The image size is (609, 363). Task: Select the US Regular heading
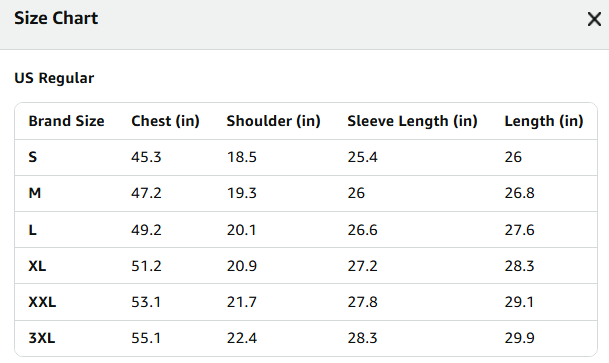click(54, 78)
